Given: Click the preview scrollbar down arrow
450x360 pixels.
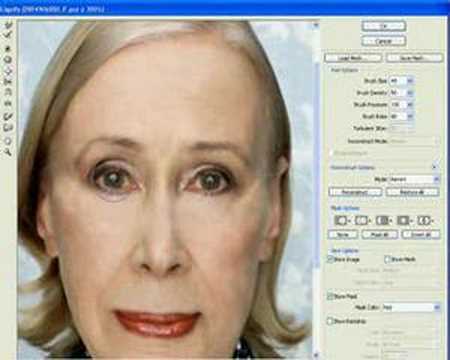Looking at the screenshot, I should (x=316, y=355).
